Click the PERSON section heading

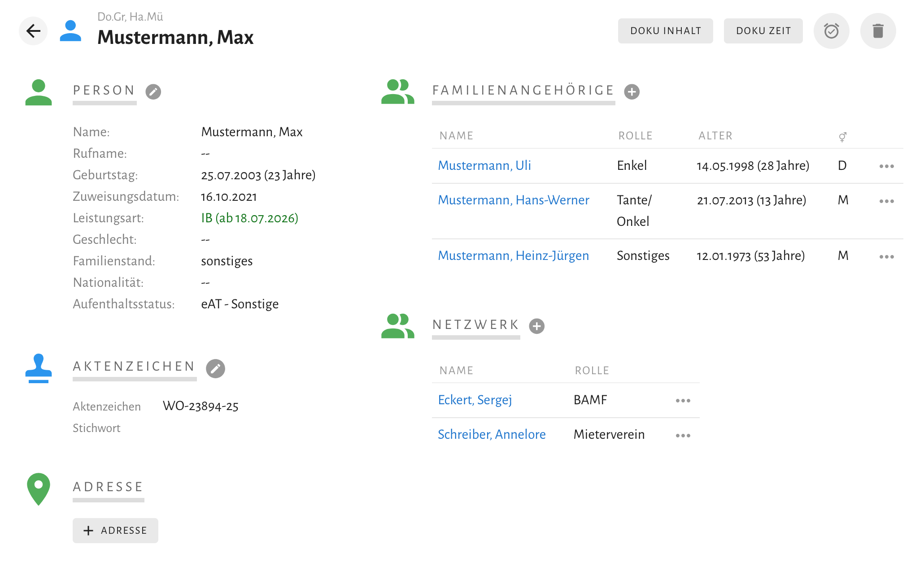point(104,91)
